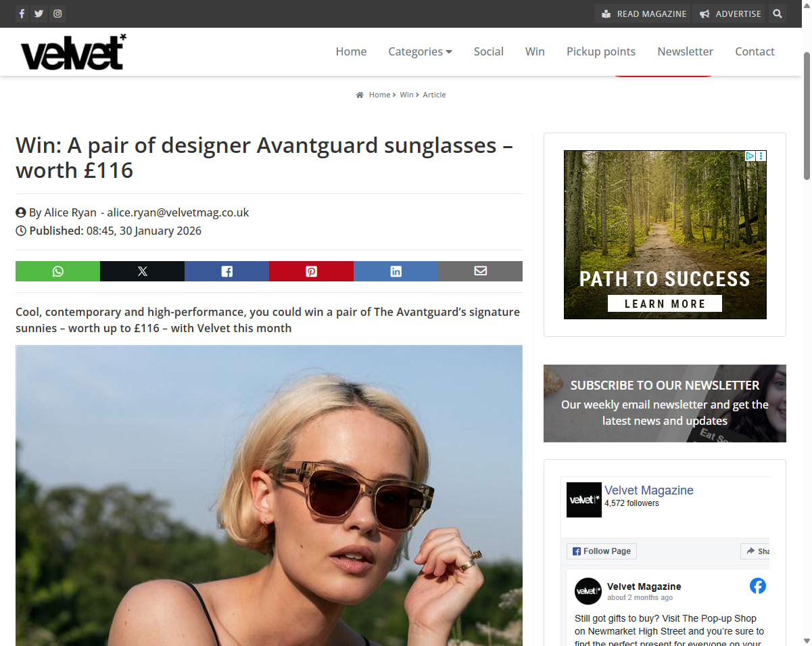Click the search magnifier icon

(778, 14)
